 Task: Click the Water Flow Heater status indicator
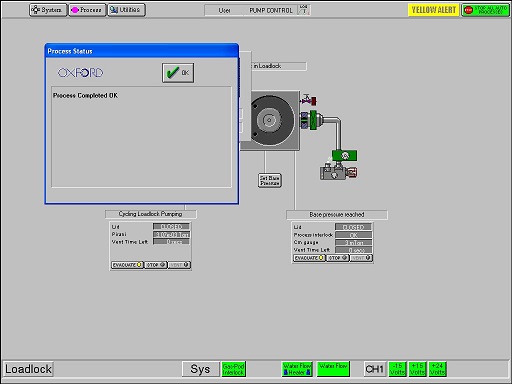(x=297, y=369)
